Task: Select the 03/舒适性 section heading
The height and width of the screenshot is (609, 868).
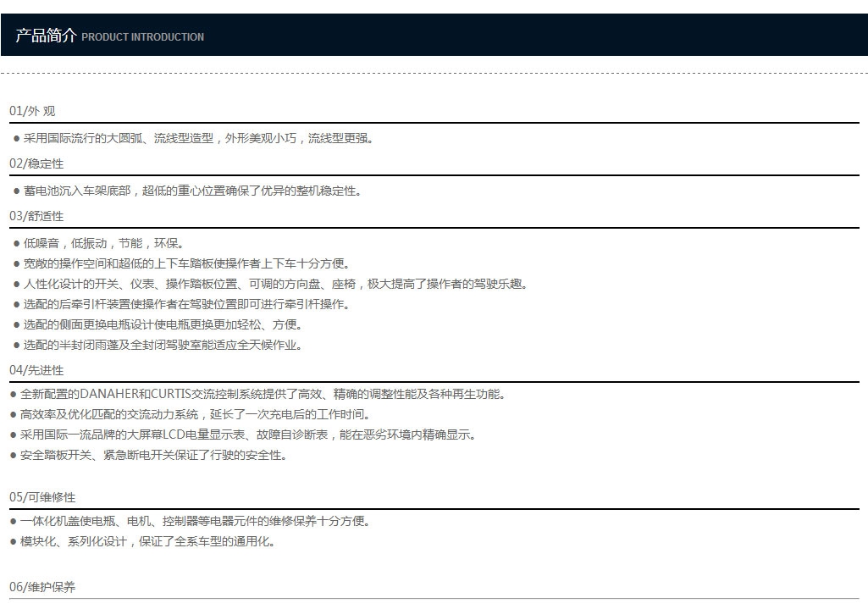Action: pos(36,216)
